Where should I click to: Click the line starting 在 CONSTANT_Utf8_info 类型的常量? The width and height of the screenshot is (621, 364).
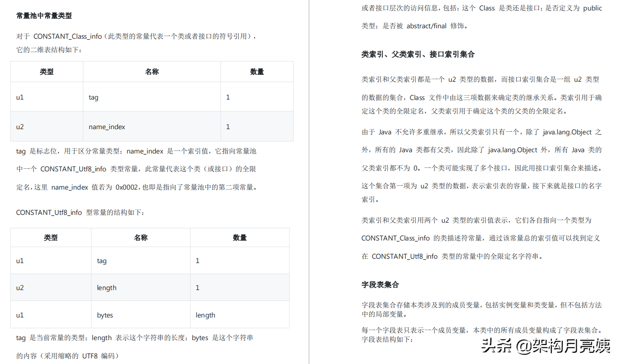coord(452,256)
